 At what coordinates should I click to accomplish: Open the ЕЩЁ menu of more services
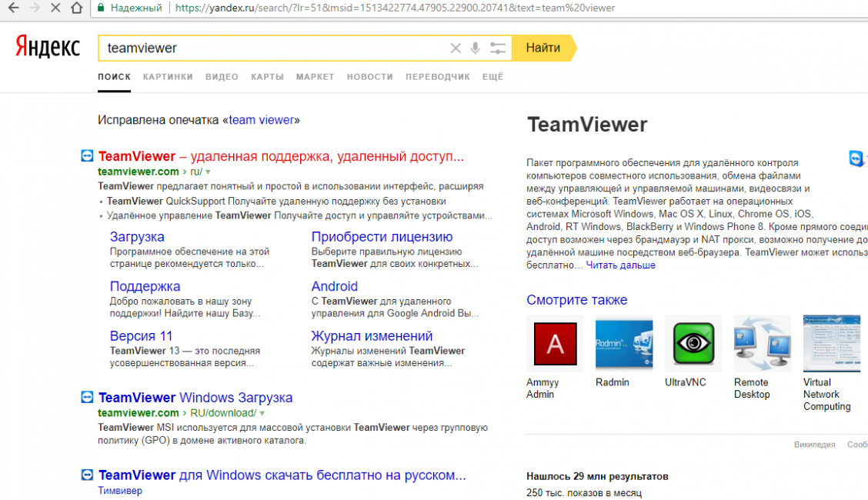tap(492, 77)
